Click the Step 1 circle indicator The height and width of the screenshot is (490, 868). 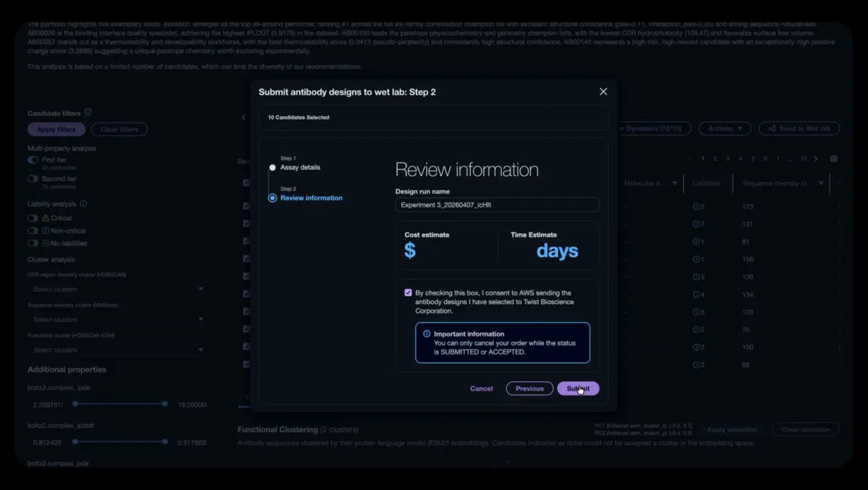point(273,167)
